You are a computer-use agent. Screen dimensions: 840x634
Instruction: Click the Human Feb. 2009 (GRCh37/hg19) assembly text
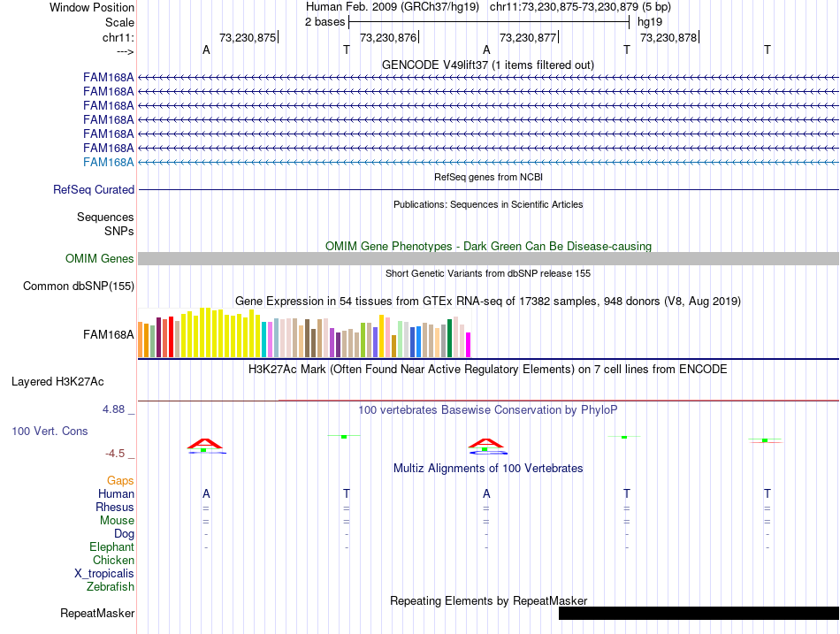392,7
